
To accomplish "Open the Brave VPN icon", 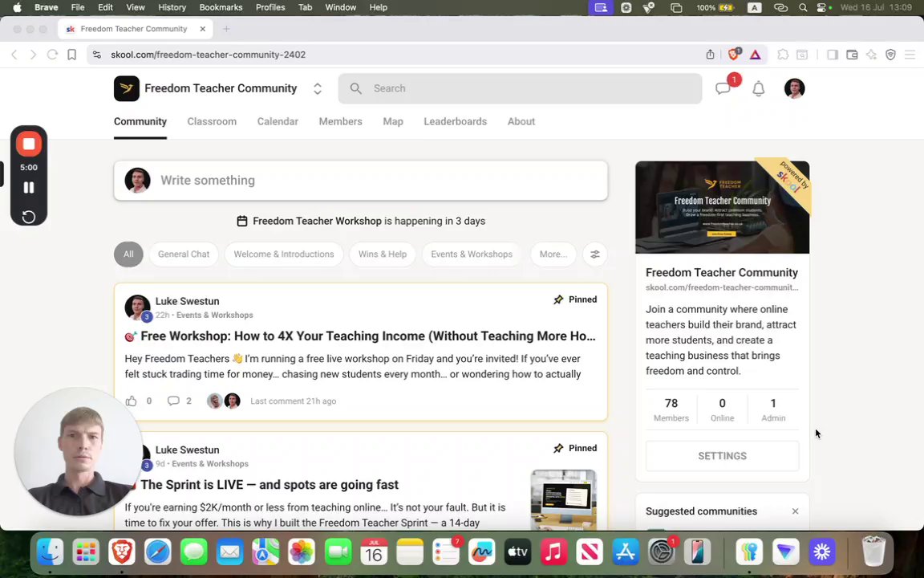I will tap(890, 55).
